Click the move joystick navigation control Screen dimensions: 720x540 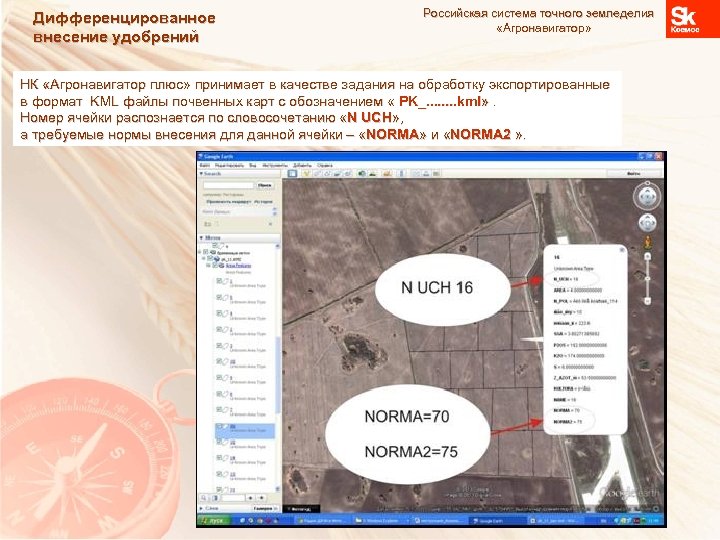647,223
